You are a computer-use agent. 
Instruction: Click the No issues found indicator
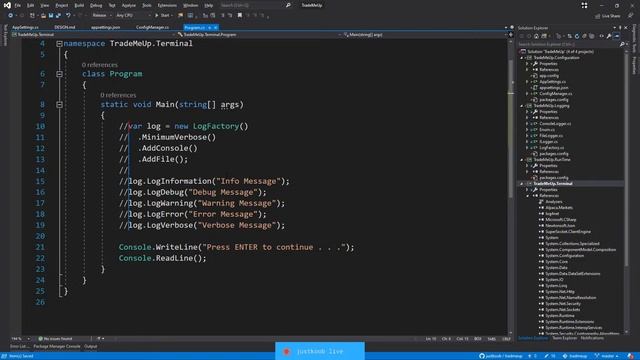56,338
